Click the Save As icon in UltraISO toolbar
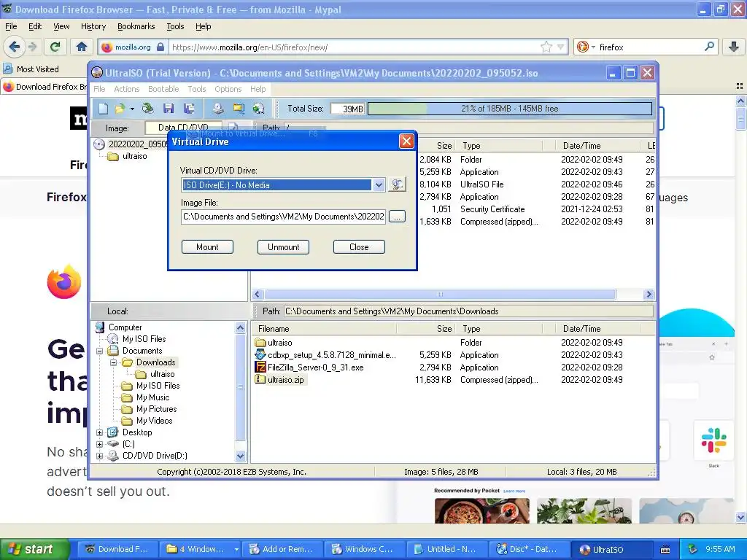The image size is (747, 560). (x=189, y=109)
